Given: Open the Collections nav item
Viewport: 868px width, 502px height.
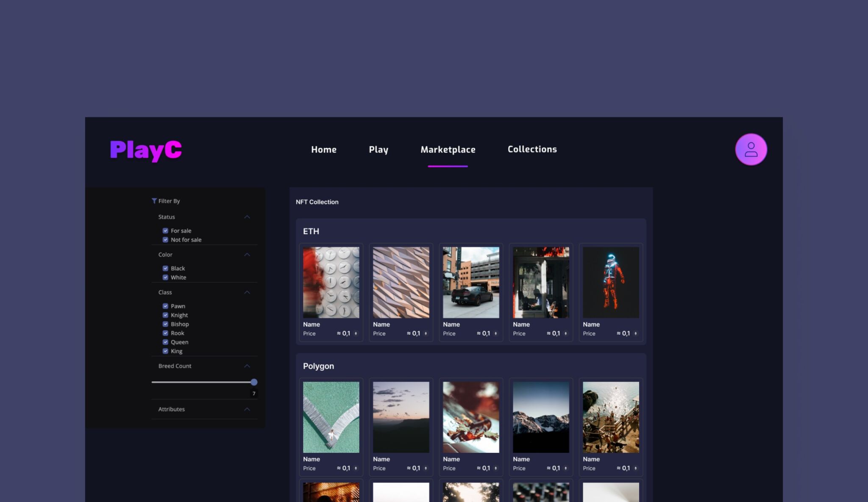Looking at the screenshot, I should click(x=532, y=149).
